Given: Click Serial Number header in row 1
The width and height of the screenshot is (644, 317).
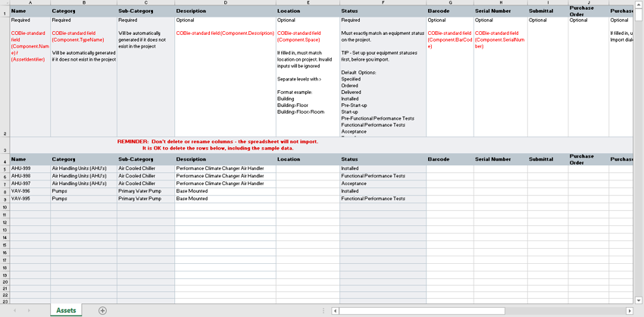Looking at the screenshot, I should pyautogui.click(x=501, y=11).
